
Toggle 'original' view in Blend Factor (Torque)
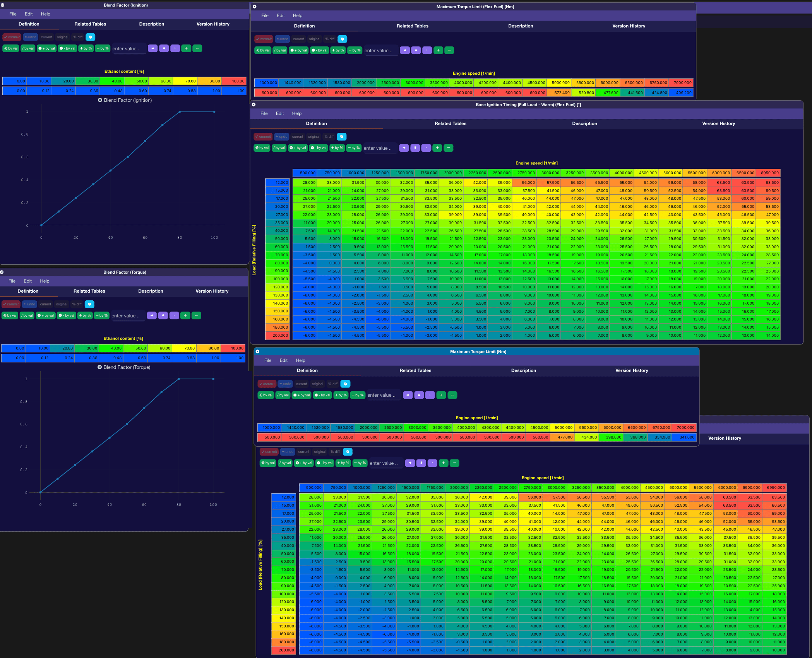[62, 304]
